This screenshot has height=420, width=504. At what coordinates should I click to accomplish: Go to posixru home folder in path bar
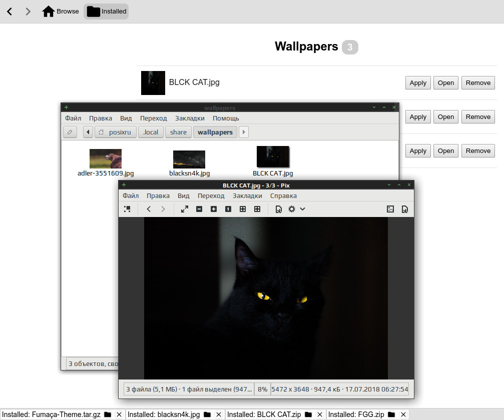tap(116, 132)
